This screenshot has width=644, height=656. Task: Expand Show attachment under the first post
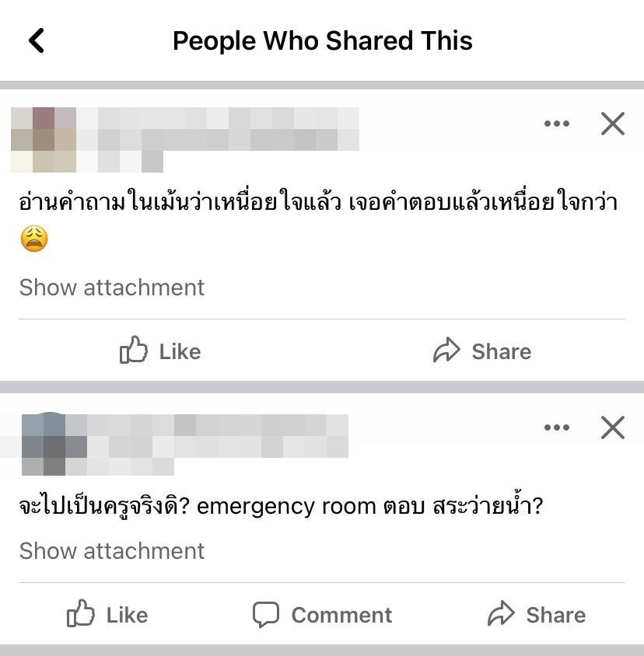(x=112, y=288)
